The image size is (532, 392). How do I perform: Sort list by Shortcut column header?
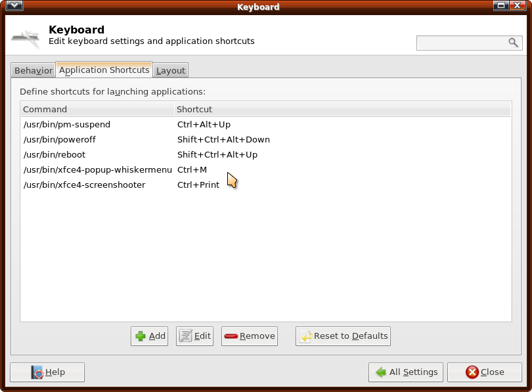click(x=342, y=109)
